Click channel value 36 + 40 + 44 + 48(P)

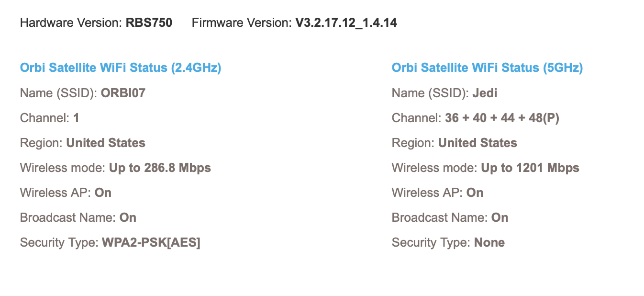tap(502, 118)
